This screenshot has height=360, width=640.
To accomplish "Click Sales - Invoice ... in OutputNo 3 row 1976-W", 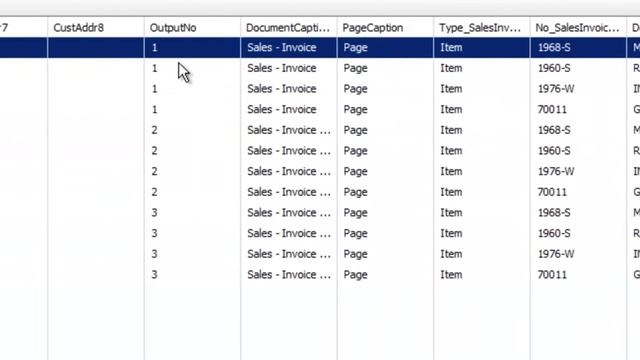I will click(289, 254).
